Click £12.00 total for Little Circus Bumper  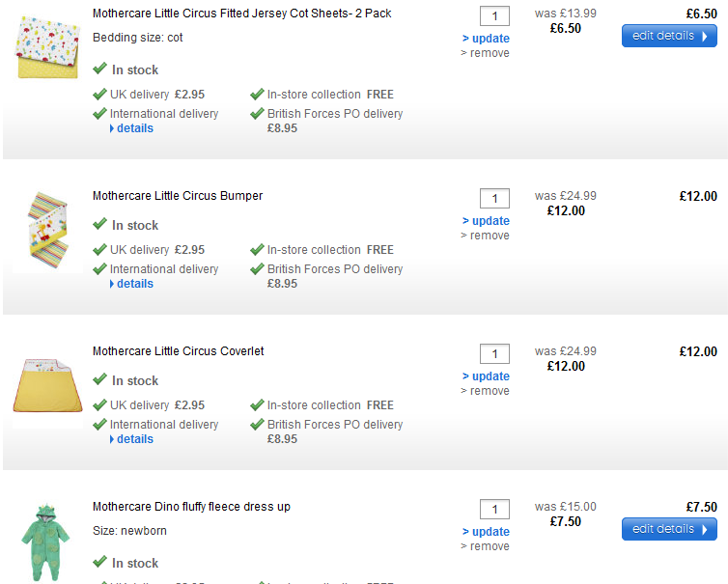tap(698, 196)
